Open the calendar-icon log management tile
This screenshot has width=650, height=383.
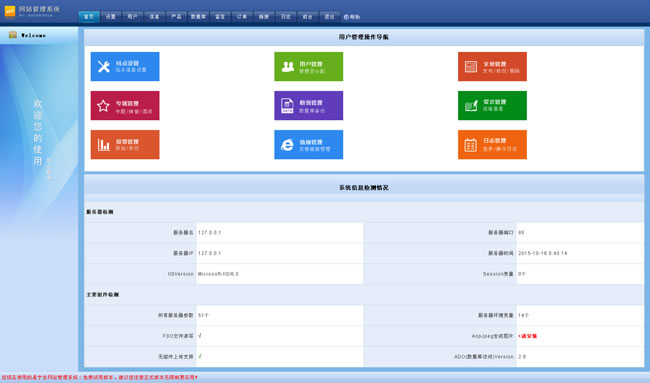pos(492,145)
